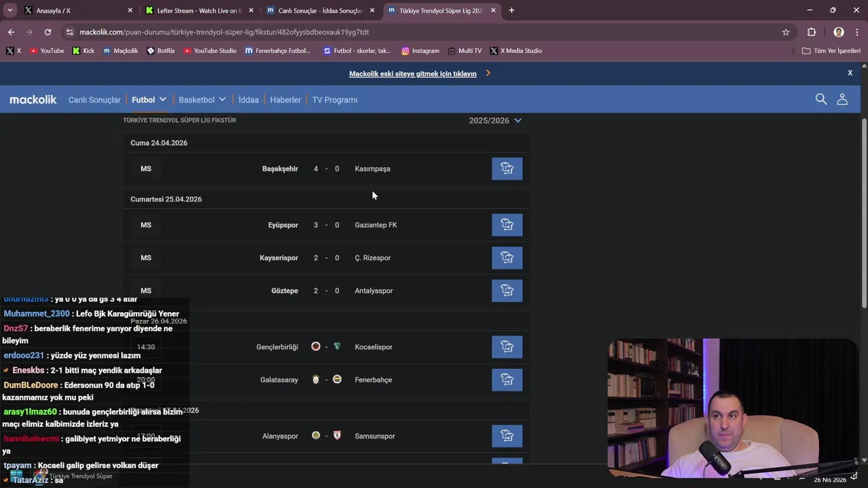Expand the Futbol menu chevron
Image resolution: width=868 pixels, height=488 pixels.
pyautogui.click(x=163, y=100)
